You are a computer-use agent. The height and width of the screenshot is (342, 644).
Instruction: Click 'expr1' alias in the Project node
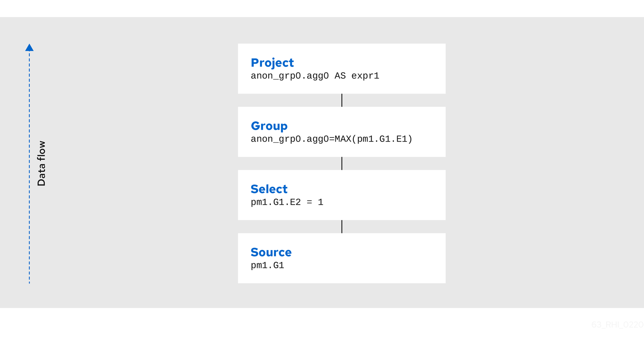click(x=365, y=76)
